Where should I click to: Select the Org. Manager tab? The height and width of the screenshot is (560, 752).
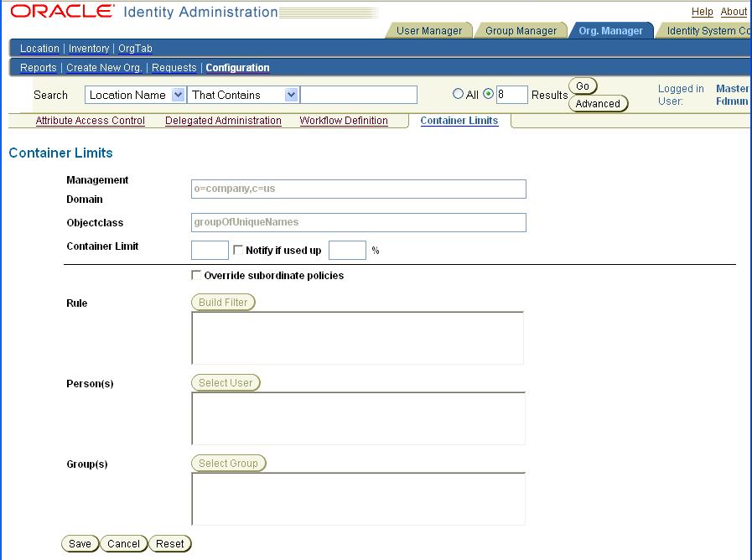[610, 31]
